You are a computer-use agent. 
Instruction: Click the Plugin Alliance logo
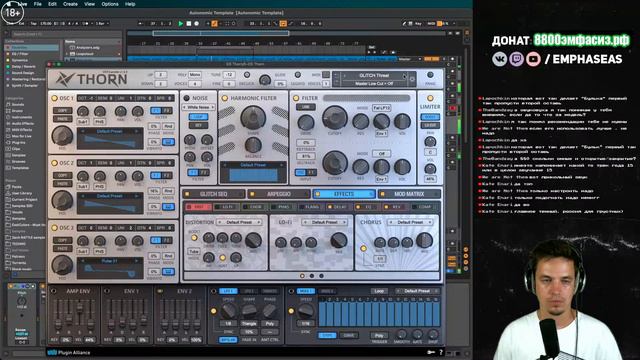69,352
